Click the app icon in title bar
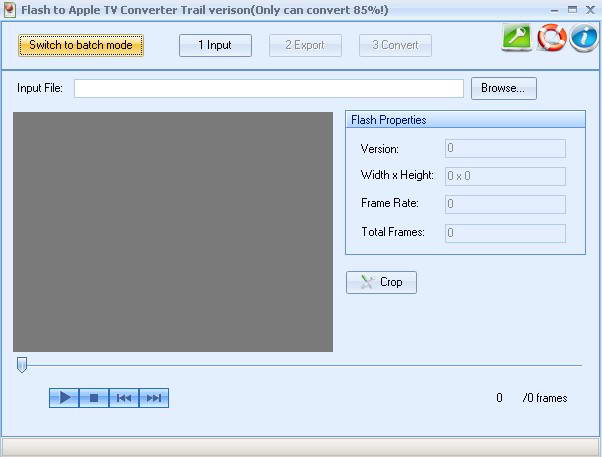 tap(10, 10)
